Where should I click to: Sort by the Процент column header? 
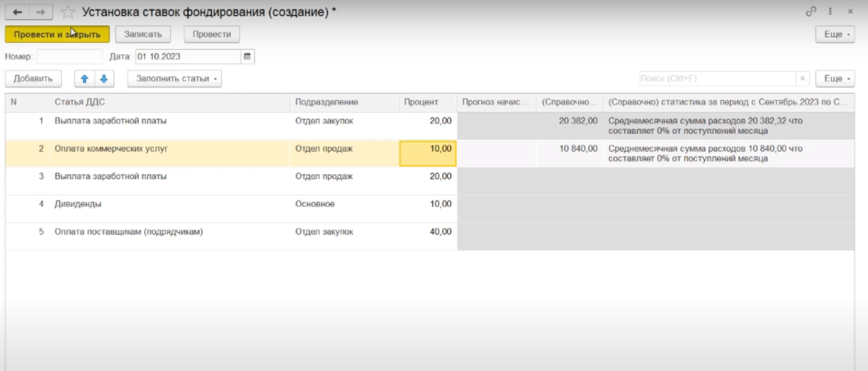428,102
